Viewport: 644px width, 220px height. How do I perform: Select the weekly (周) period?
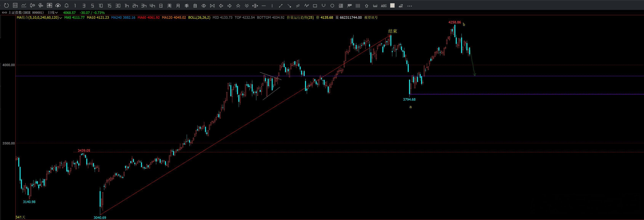[x=170, y=6]
